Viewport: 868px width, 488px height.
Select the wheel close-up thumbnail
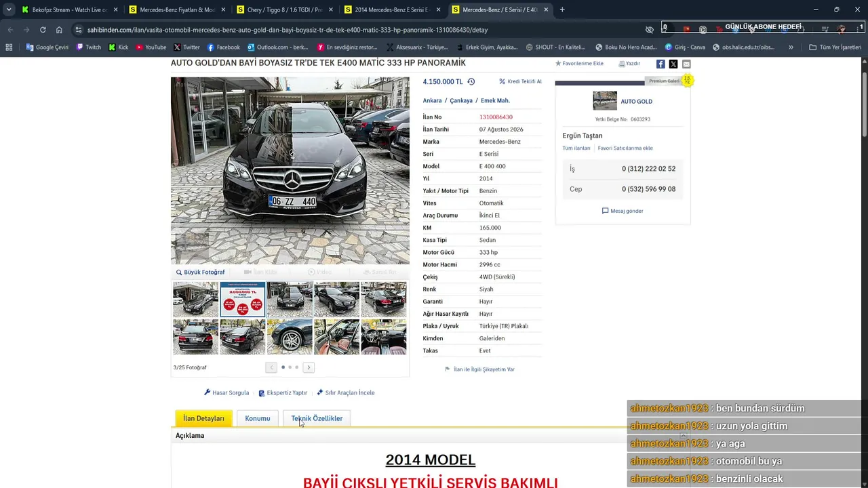point(290,337)
